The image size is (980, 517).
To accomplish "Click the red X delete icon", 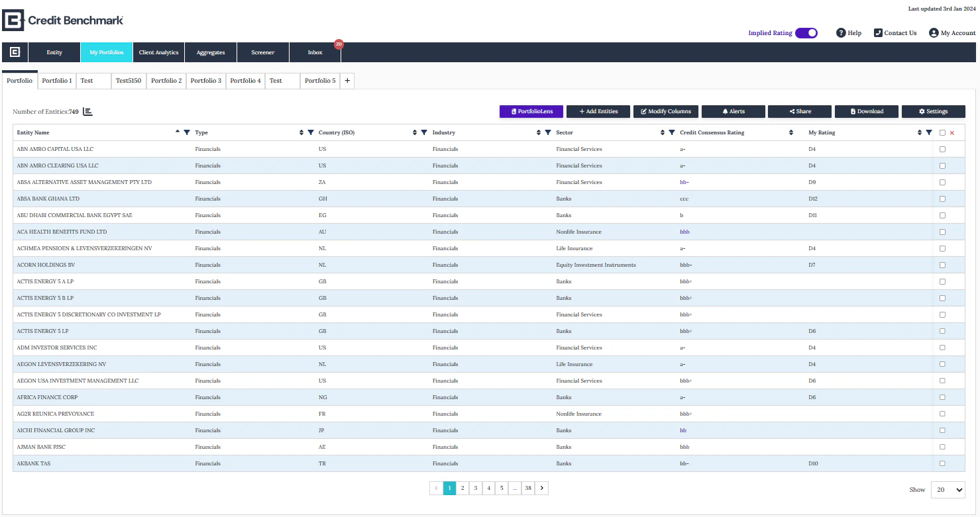I will pyautogui.click(x=952, y=133).
